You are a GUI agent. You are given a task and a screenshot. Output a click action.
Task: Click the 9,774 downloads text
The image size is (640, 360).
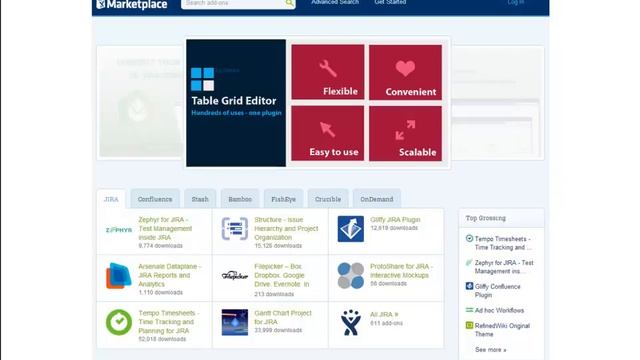coord(160,246)
